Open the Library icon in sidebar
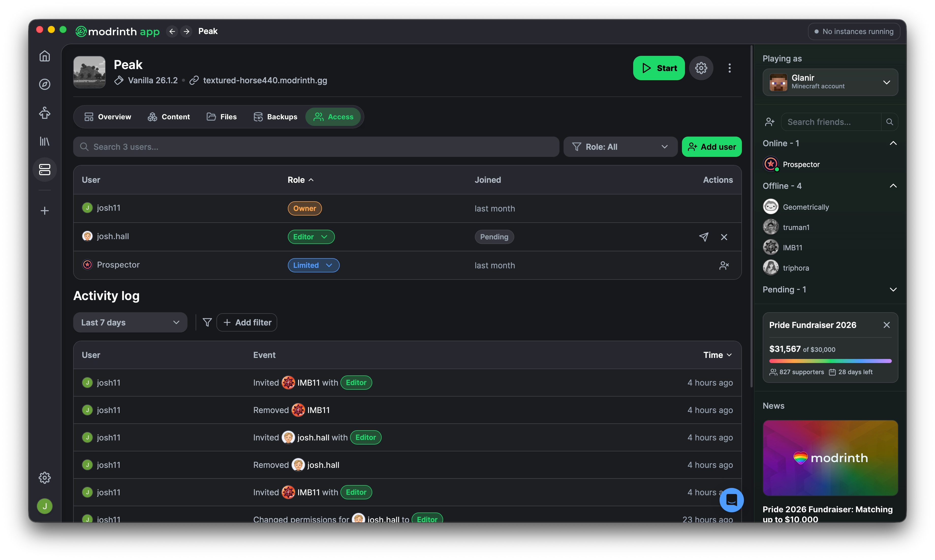 click(x=44, y=141)
